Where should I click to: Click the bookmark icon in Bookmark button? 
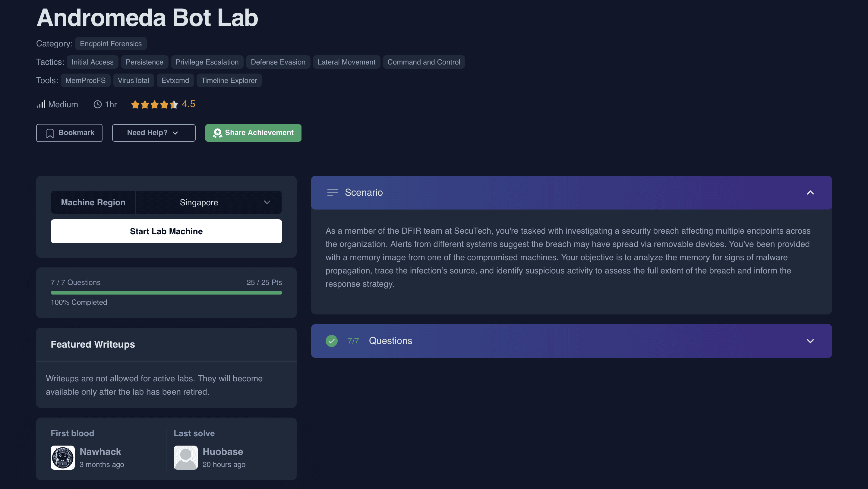tap(50, 133)
